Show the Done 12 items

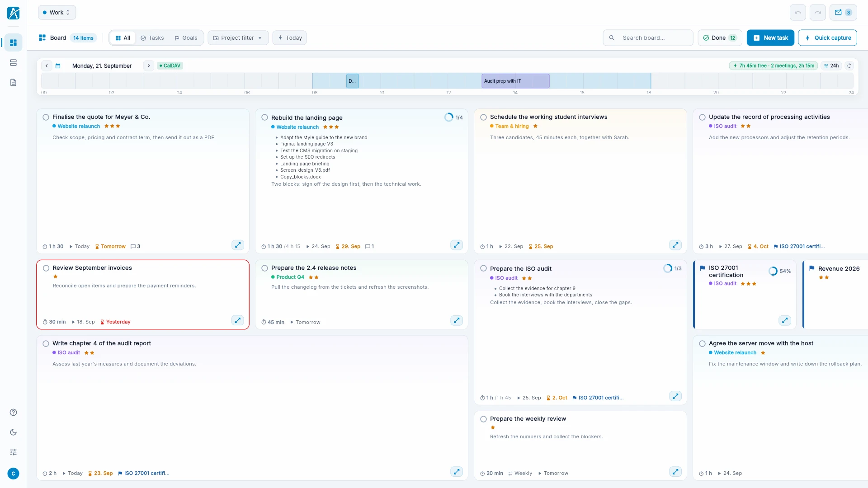point(720,38)
